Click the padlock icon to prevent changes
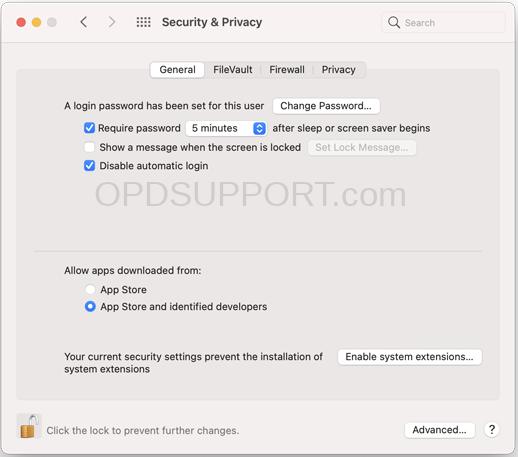Screen dimensions: 518x457 pyautogui.click(x=28, y=426)
